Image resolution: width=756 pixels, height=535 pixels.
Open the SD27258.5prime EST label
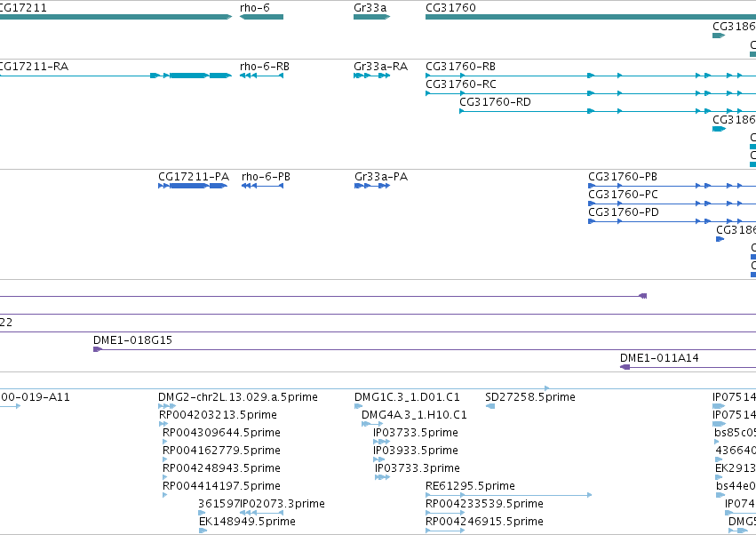click(x=529, y=397)
